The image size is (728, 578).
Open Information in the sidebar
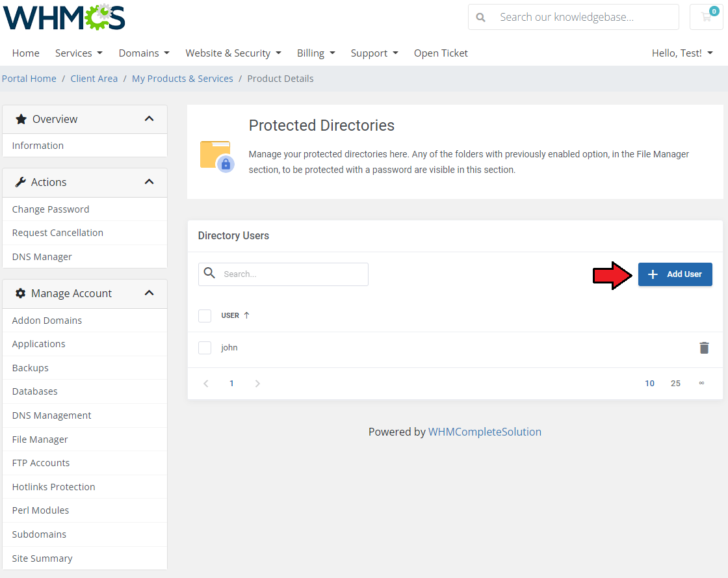point(84,146)
